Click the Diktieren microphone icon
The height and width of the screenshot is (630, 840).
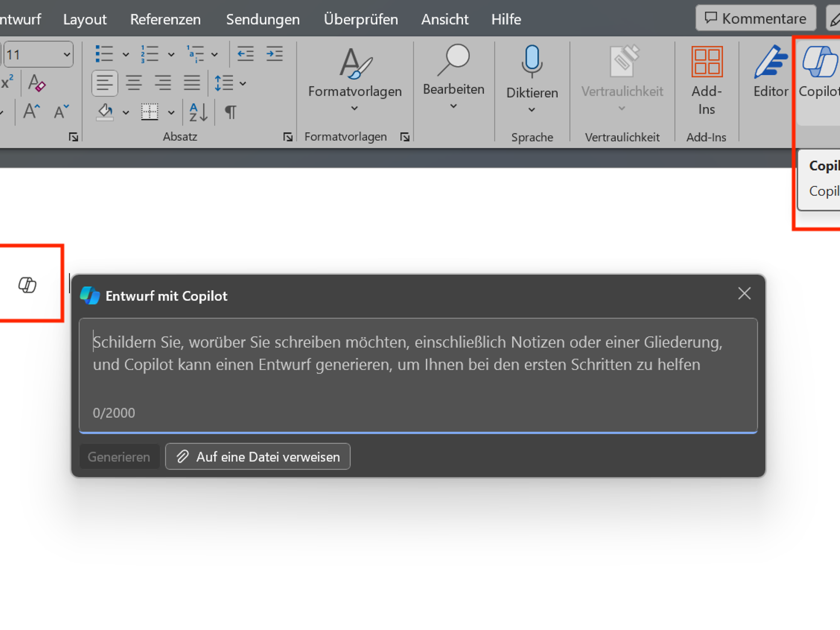(532, 61)
